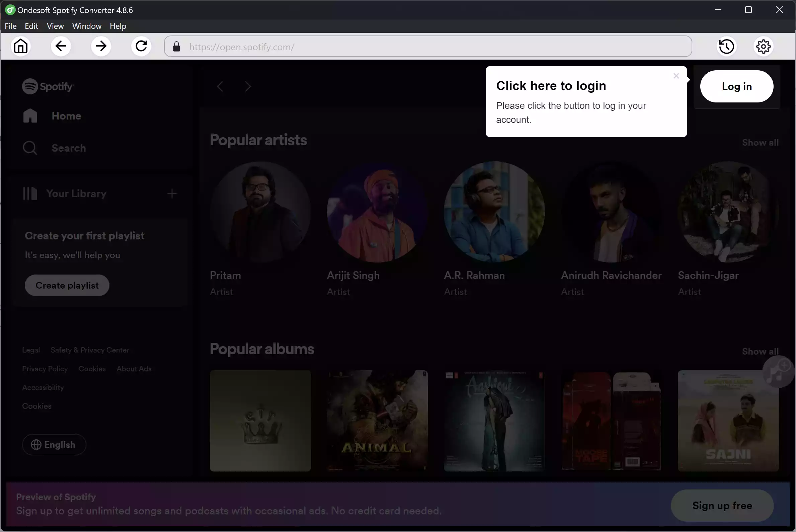This screenshot has height=532, width=796.
Task: Click the Your Library stack icon
Action: pyautogui.click(x=30, y=194)
